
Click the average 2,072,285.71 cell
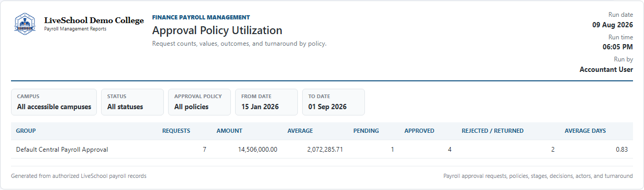coord(325,150)
